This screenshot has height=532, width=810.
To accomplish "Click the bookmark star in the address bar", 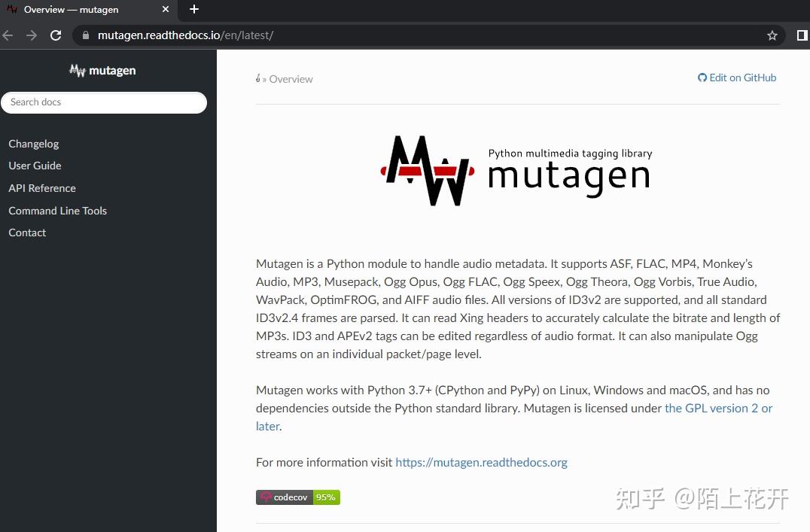I will pos(772,35).
